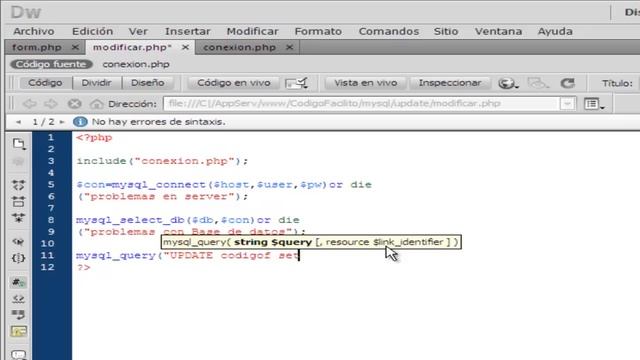Viewport: 640px width, 360px height.
Task: Click the mysql_select_db code line
Action: (188, 220)
